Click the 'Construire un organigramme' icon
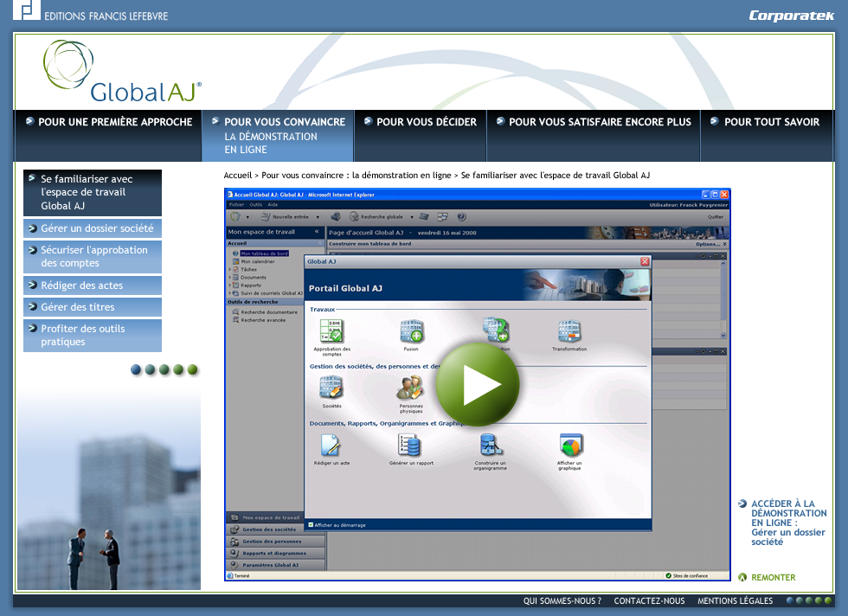This screenshot has width=848, height=616. point(490,452)
